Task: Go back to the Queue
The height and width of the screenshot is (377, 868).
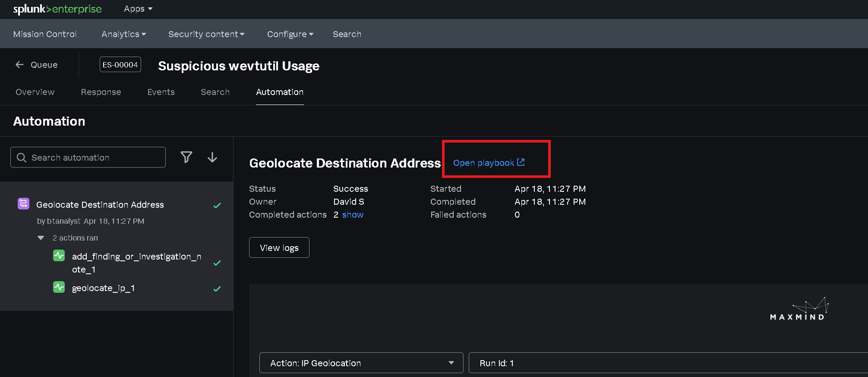Action: pyautogui.click(x=37, y=65)
